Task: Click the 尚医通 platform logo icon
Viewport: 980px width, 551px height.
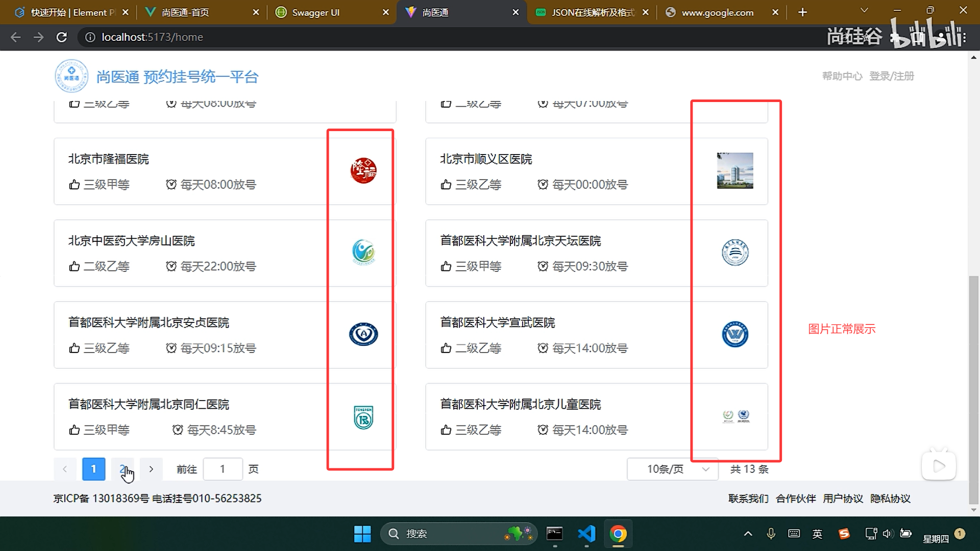Action: tap(71, 76)
